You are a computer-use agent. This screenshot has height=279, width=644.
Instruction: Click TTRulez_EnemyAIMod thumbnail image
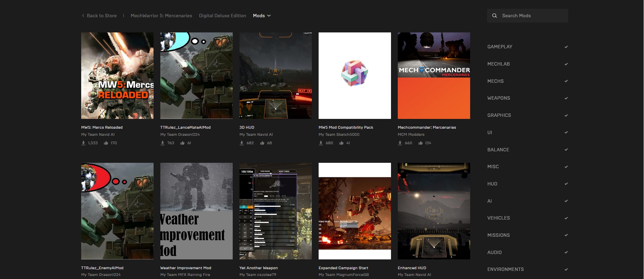coord(117,211)
